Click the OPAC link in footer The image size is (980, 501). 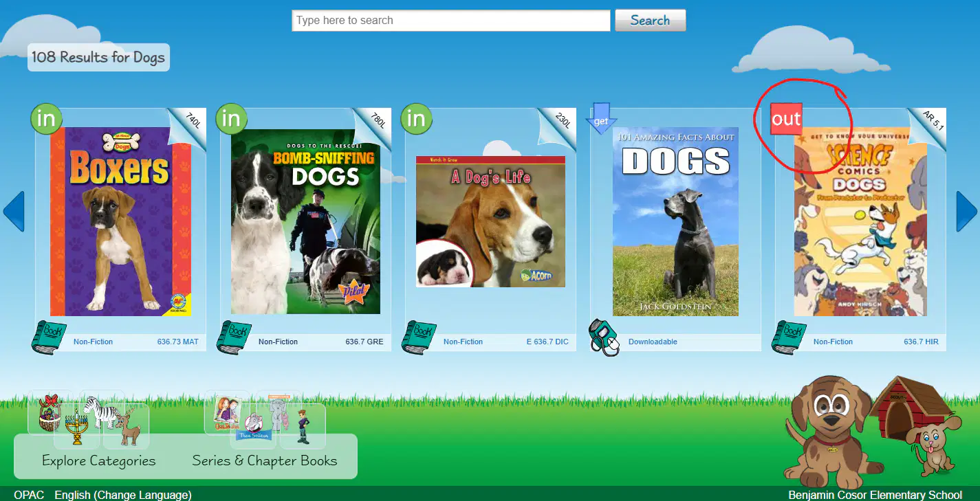point(30,495)
